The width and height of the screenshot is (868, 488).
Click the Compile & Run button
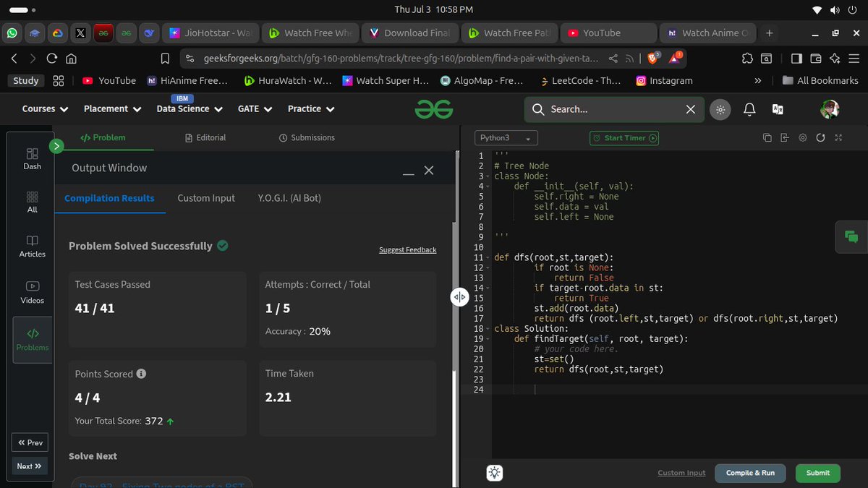pyautogui.click(x=750, y=473)
